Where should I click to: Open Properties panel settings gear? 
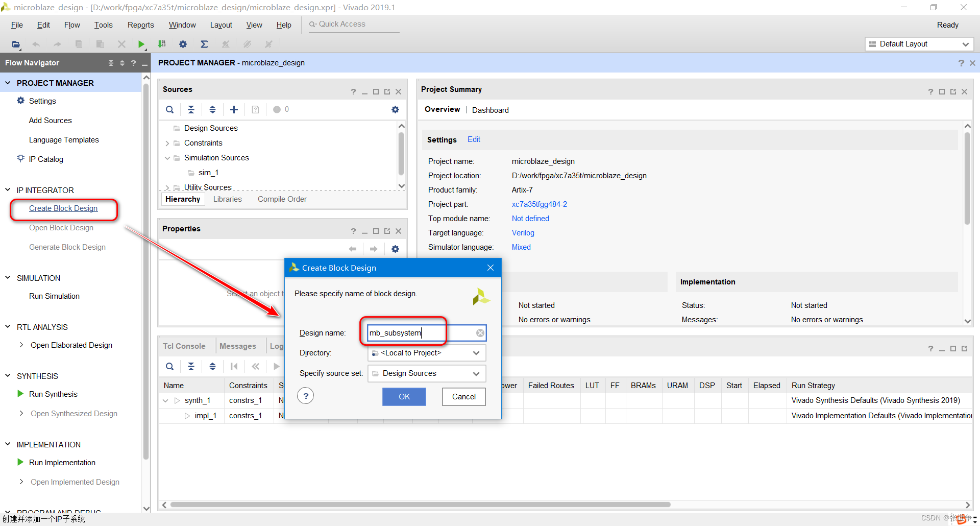tap(395, 249)
